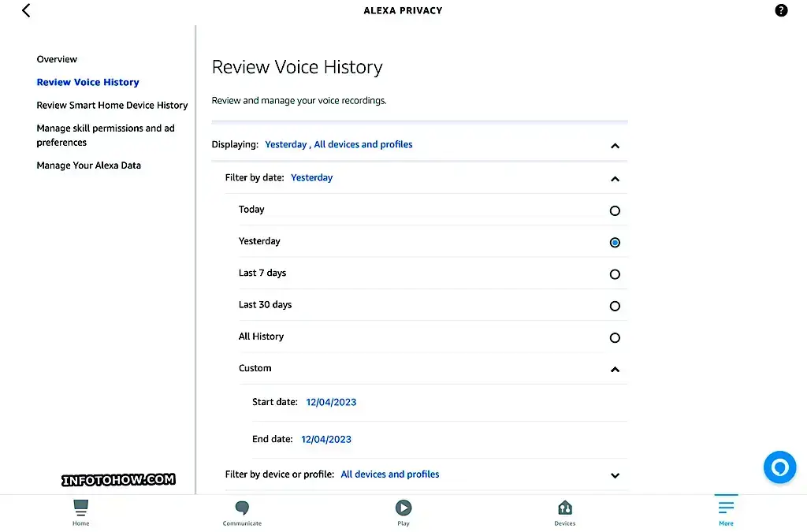Click the 'Custom' option label
807x532 pixels.
pyautogui.click(x=255, y=368)
